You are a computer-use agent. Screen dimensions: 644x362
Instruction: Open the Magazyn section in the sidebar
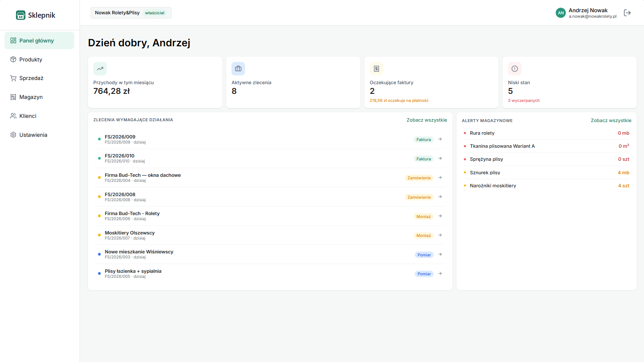(31, 97)
